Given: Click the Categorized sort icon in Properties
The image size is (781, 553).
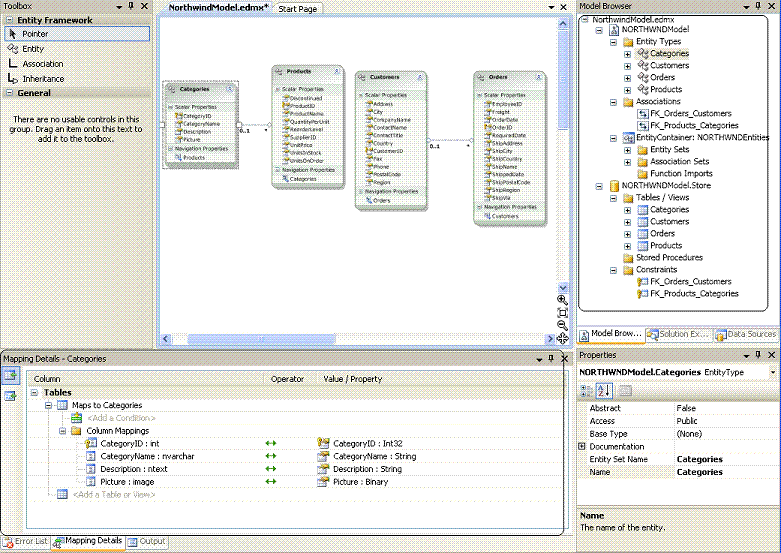Looking at the screenshot, I should click(586, 391).
